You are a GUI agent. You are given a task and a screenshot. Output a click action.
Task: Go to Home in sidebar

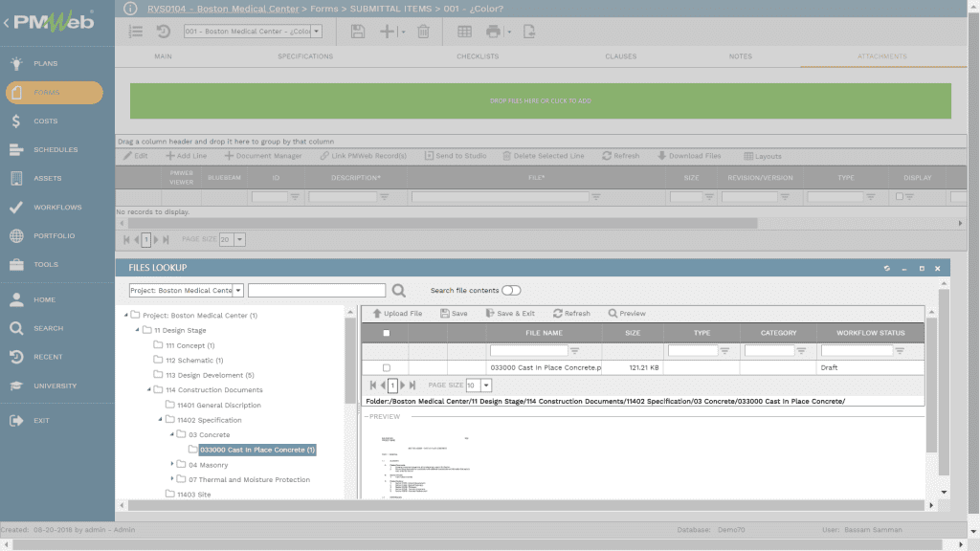tap(44, 299)
